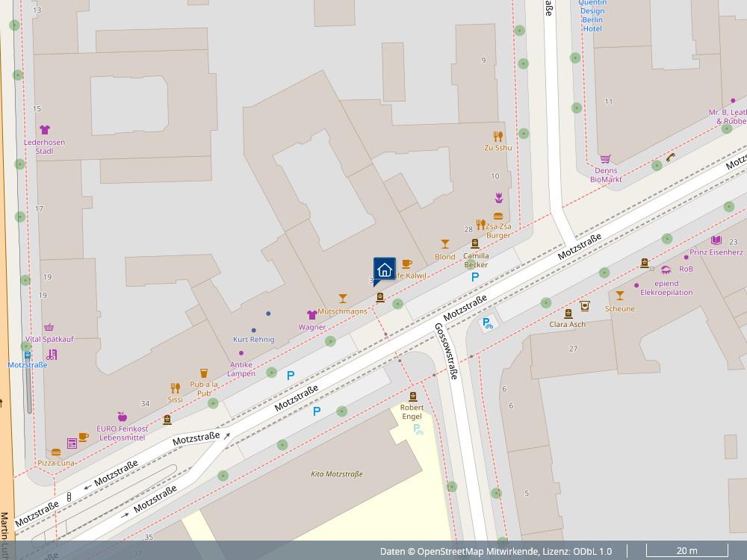
Task: Click the EURO Feinkost Lebensmittel apple icon
Action: (x=123, y=417)
